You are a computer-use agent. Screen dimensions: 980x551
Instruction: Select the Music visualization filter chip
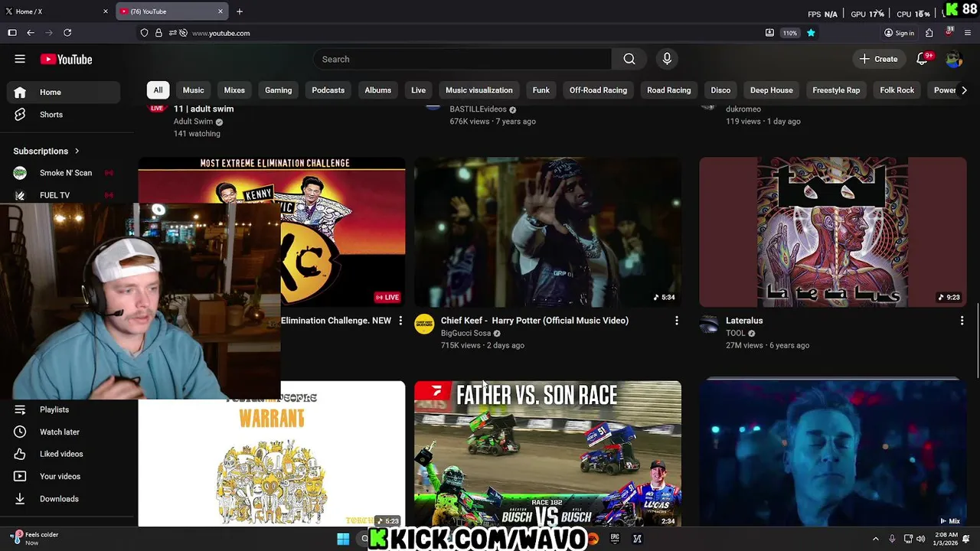(x=479, y=90)
